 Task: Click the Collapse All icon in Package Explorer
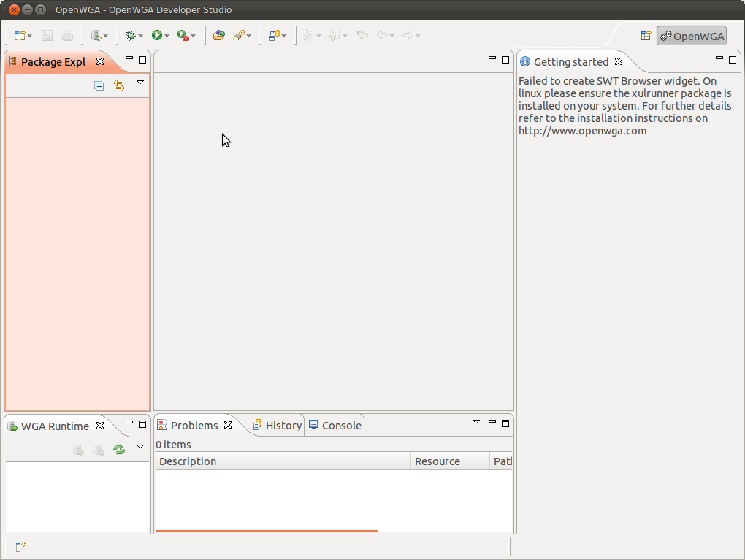(x=99, y=86)
